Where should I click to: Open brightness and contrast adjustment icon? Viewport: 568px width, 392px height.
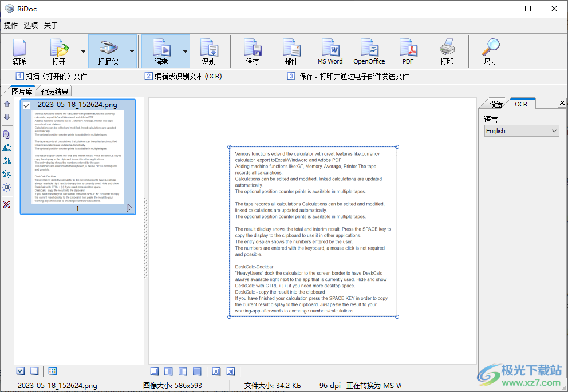pos(7,187)
